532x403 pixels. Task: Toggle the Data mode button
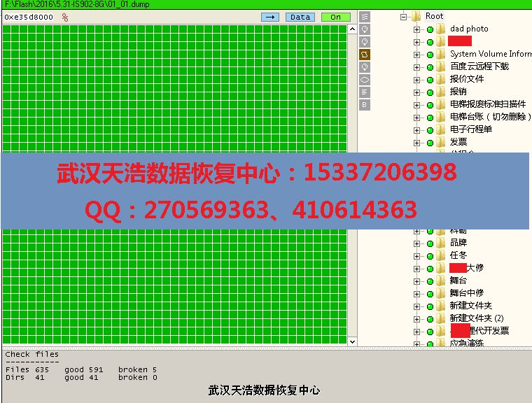300,17
